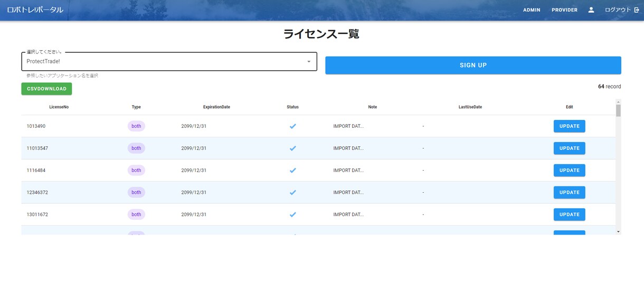This screenshot has width=644, height=281.
Task: Click the both tag for license 13011672
Action: pyautogui.click(x=136, y=215)
